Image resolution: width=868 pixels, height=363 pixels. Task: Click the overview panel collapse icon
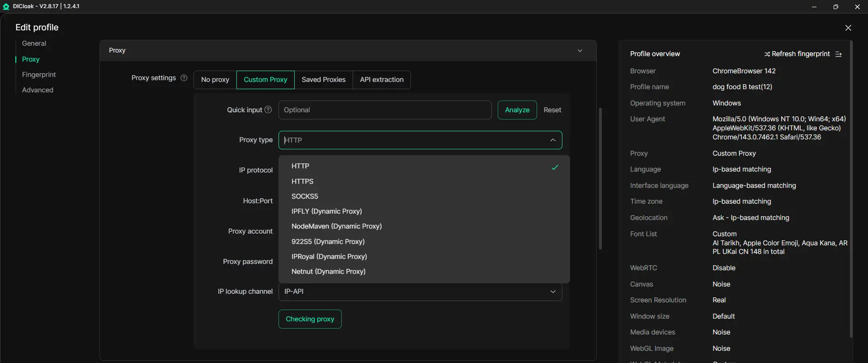[x=839, y=54]
